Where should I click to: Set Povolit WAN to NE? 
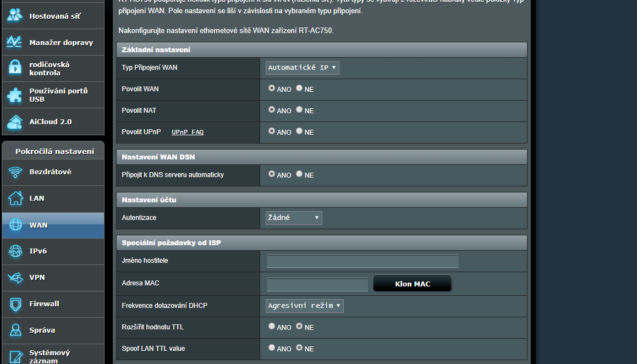coord(299,88)
